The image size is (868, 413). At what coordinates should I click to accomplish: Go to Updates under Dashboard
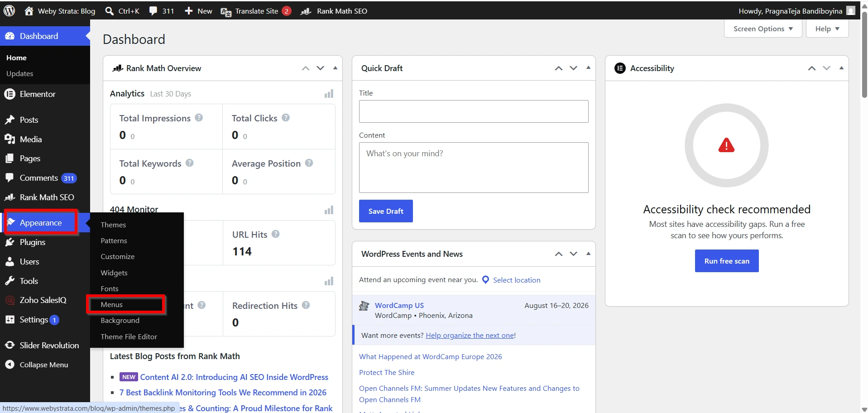[x=20, y=73]
